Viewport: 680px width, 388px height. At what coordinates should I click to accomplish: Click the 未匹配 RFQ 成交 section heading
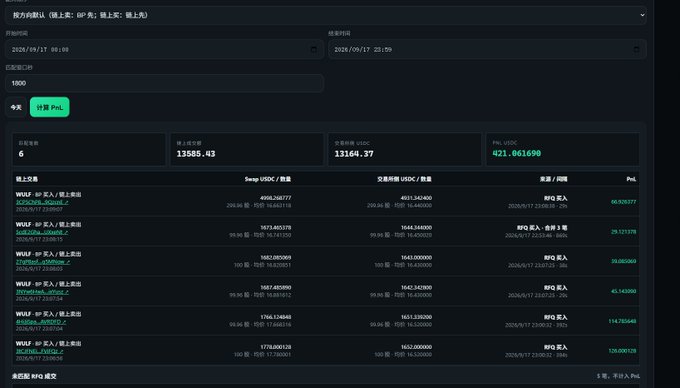coord(34,376)
